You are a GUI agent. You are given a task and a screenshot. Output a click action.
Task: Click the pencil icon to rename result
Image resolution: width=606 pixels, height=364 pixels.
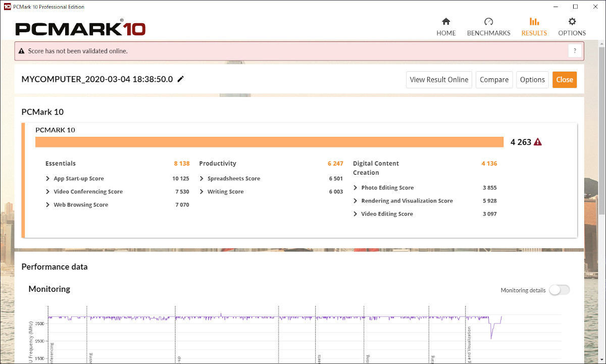(181, 79)
